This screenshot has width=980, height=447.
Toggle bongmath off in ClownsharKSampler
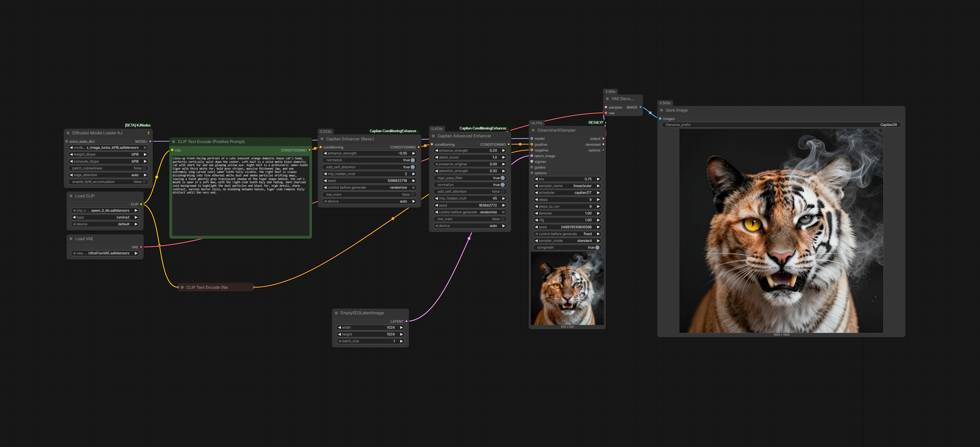pyautogui.click(x=597, y=248)
